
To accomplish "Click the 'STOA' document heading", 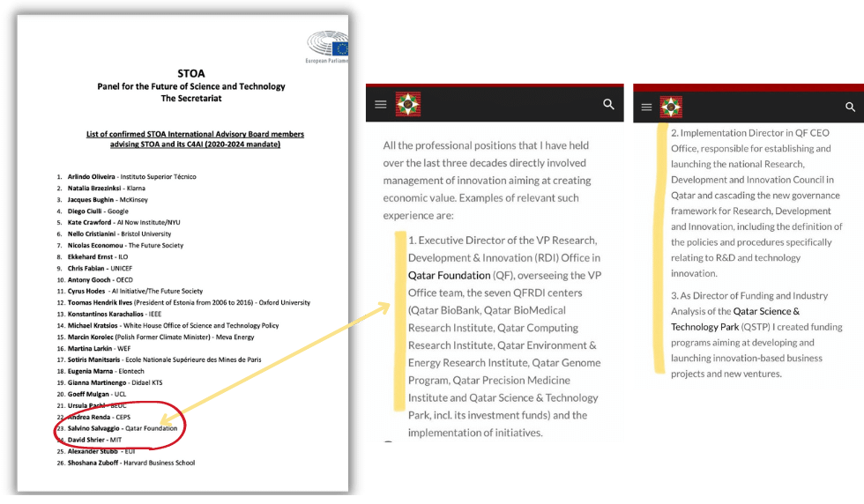I will [x=191, y=73].
